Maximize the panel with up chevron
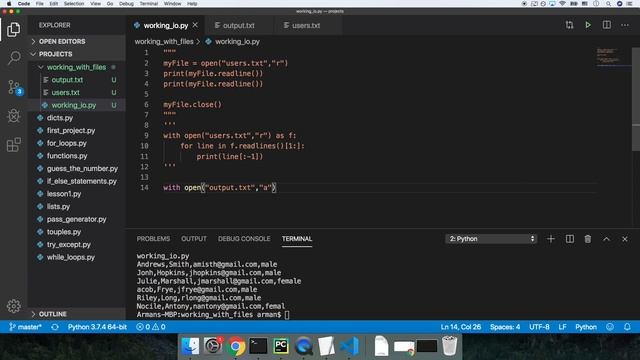The image size is (640, 360). point(607,239)
